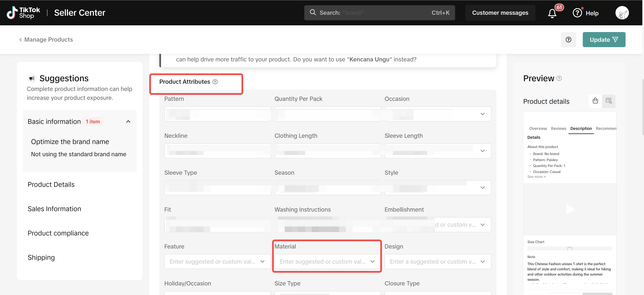The height and width of the screenshot is (295, 644).
Task: Open the user profile avatar
Action: click(x=622, y=13)
